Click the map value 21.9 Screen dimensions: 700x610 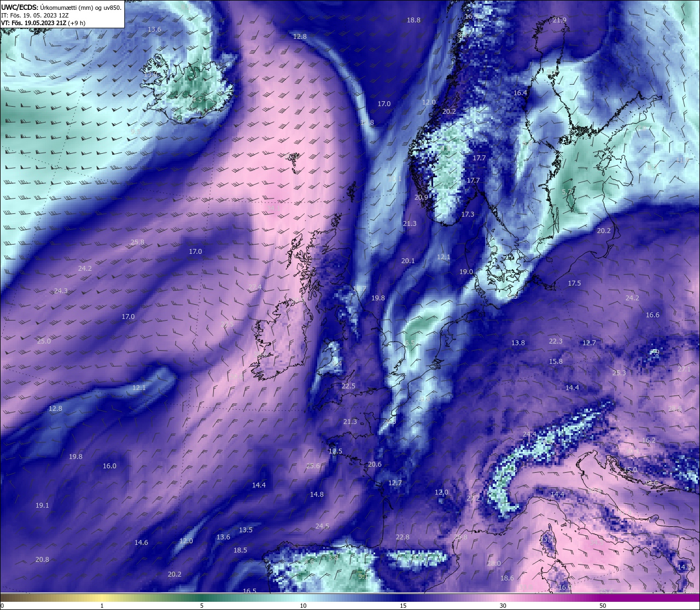559,20
